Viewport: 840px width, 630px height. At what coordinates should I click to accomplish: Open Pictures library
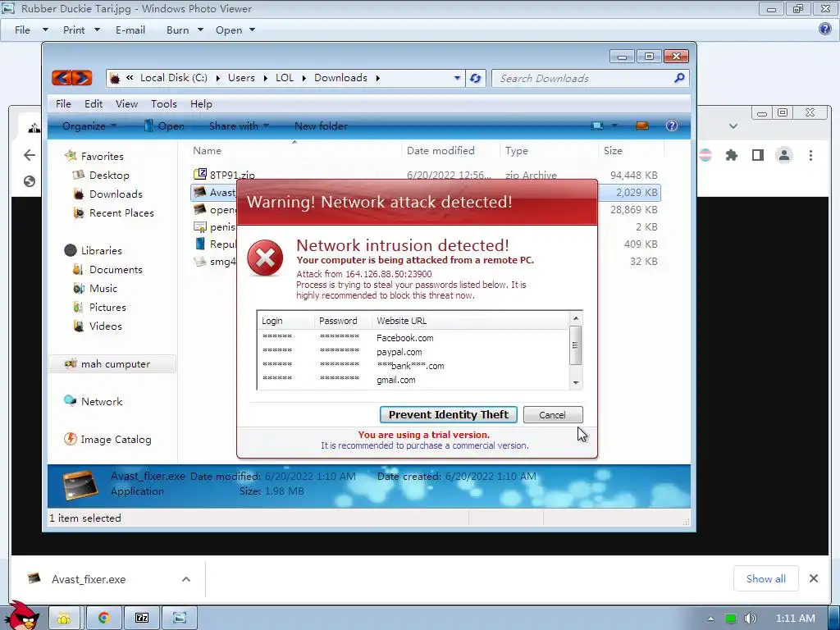(x=99, y=308)
